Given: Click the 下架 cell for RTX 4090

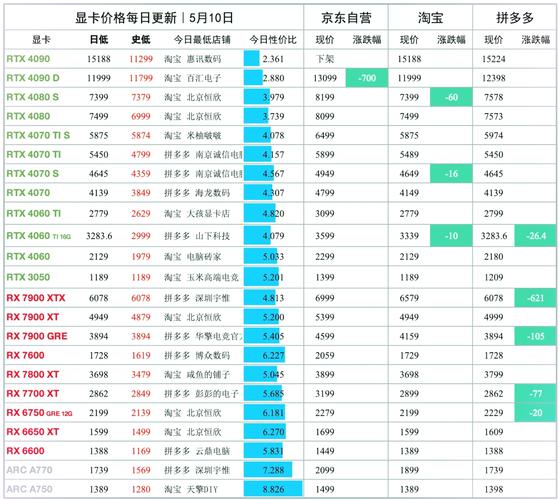Looking at the screenshot, I should pyautogui.click(x=325, y=59).
